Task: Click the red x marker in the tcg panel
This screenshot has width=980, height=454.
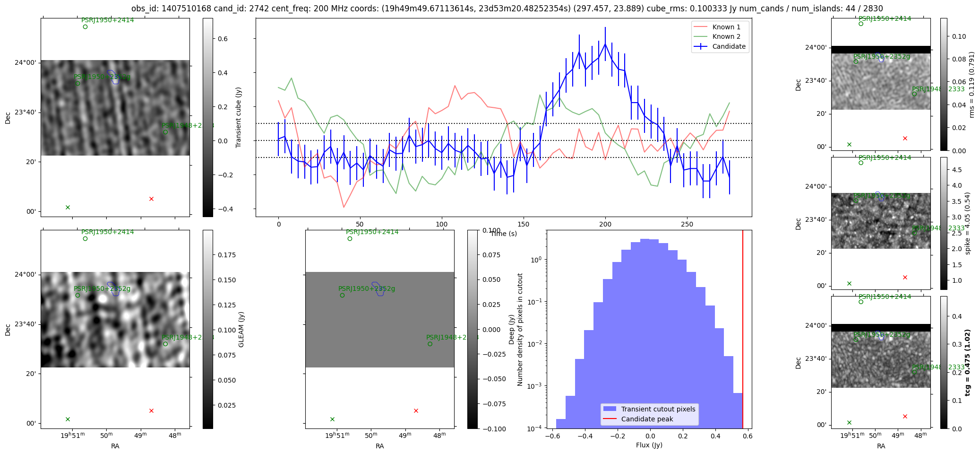Action: point(905,417)
